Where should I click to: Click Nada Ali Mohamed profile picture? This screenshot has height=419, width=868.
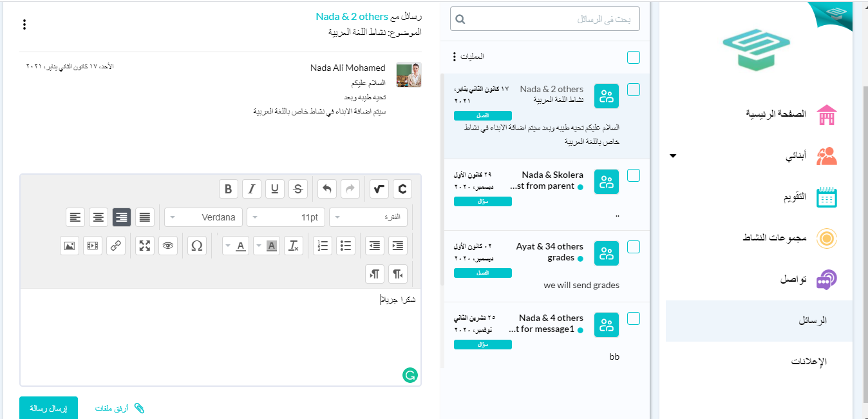point(408,75)
